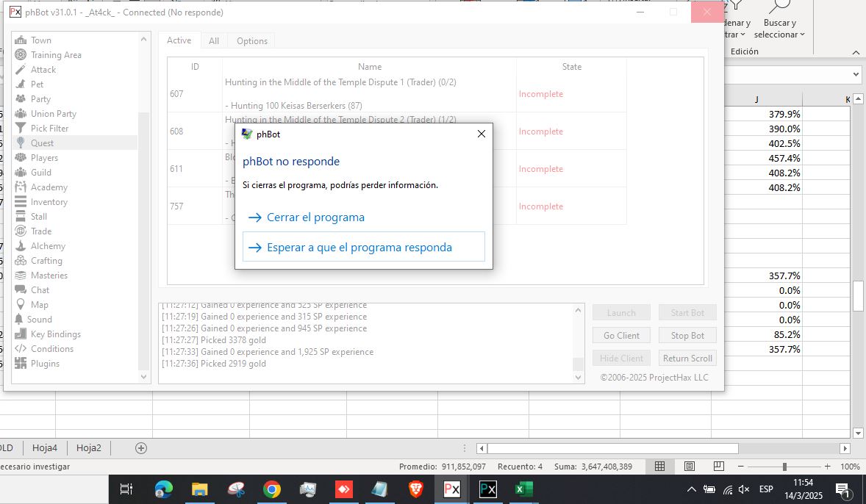Image resolution: width=866 pixels, height=504 pixels.
Task: Open the Hoja2 sheet tab
Action: pyautogui.click(x=89, y=447)
